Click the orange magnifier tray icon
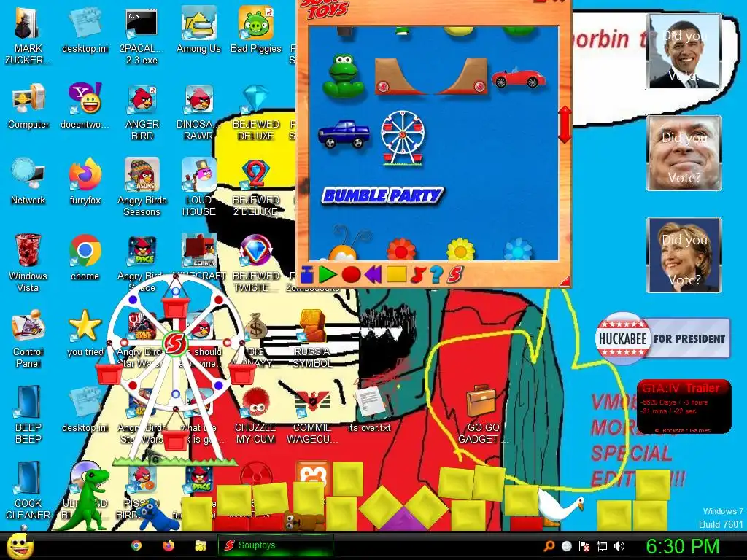 point(549,546)
